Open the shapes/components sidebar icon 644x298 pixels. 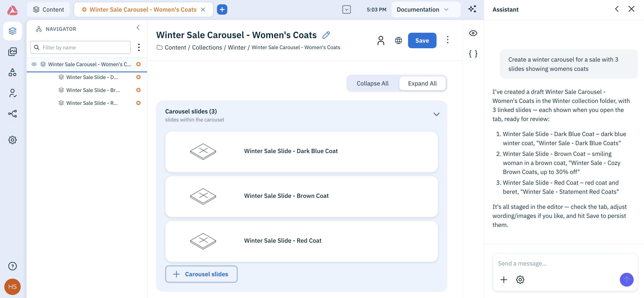point(13,72)
